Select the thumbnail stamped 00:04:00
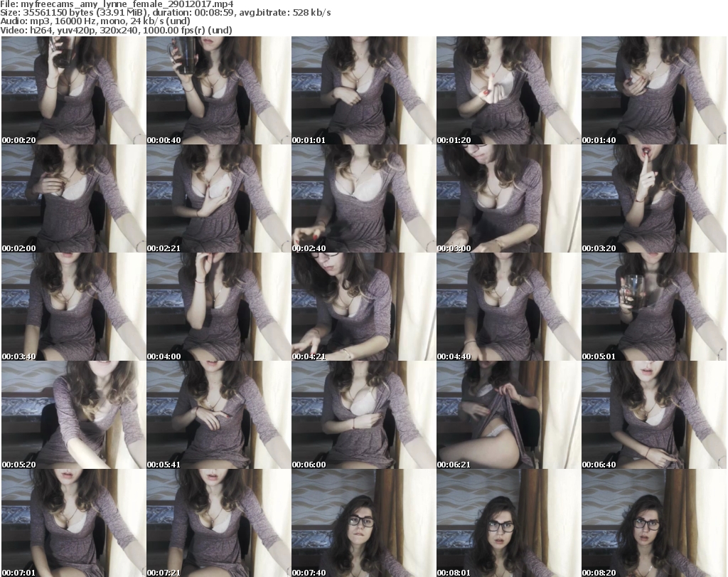 (x=219, y=307)
